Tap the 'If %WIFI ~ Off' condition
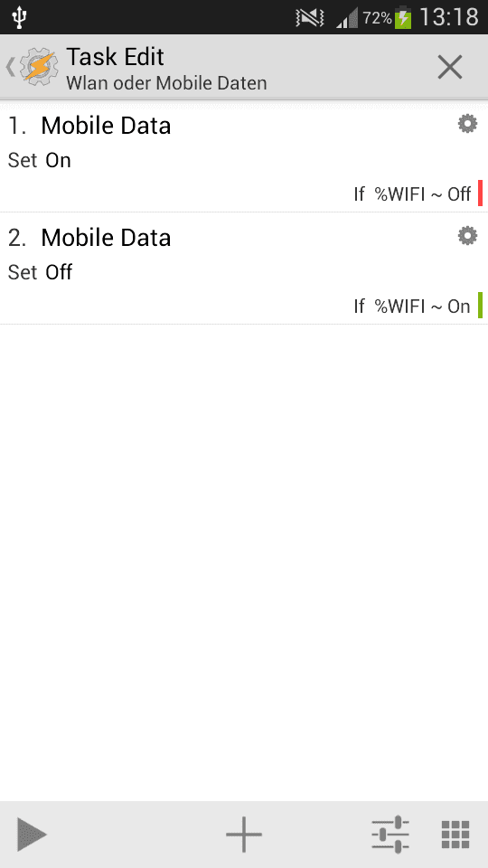This screenshot has width=488, height=868. (x=412, y=194)
